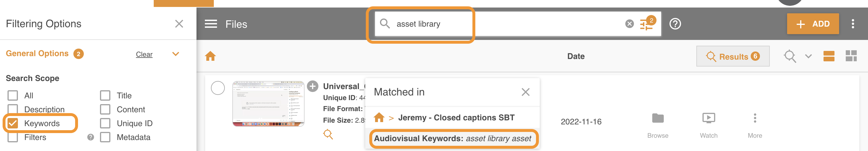Viewport: 868px width, 151px height.
Task: Enable the Title search scope checkbox
Action: click(105, 96)
